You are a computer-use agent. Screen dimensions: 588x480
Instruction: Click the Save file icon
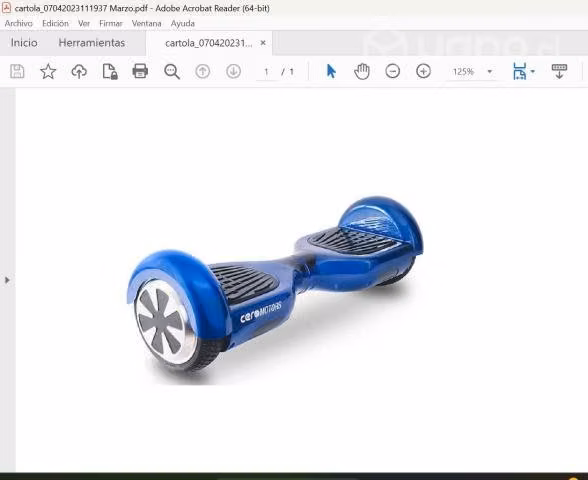pos(17,71)
